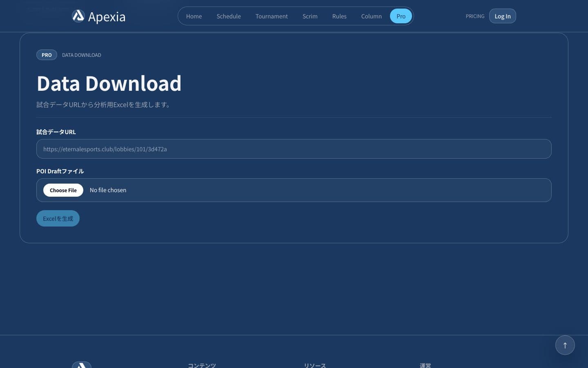Click the Data Download heading

pos(109,83)
